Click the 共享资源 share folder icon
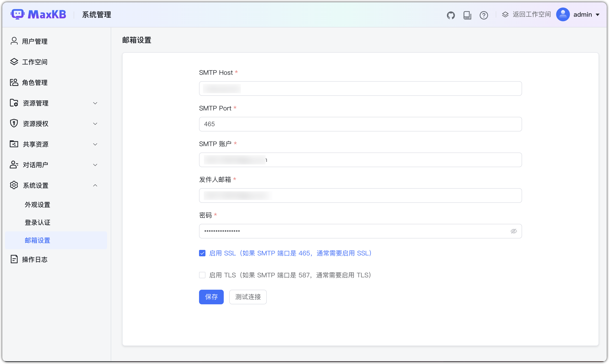Screen dimensions: 609x364 pyautogui.click(x=14, y=144)
